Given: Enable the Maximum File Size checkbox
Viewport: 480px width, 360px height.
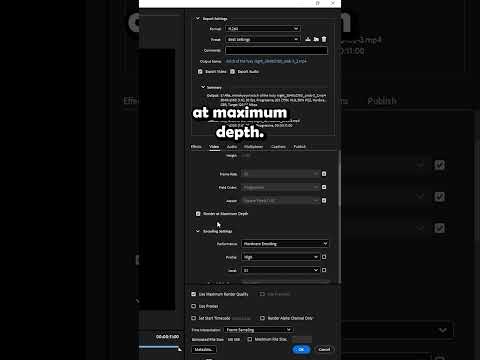Looking at the screenshot, I should pyautogui.click(x=250, y=339).
